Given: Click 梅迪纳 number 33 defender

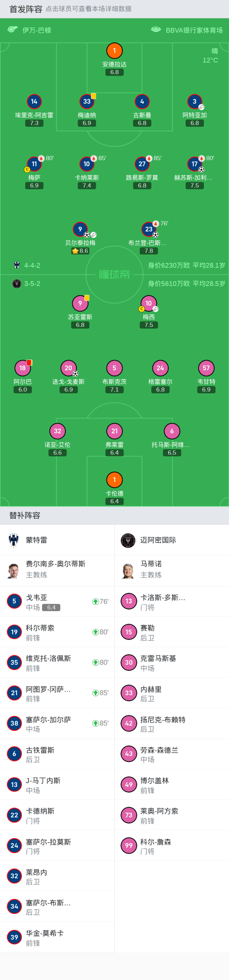Looking at the screenshot, I should pyautogui.click(x=87, y=101).
